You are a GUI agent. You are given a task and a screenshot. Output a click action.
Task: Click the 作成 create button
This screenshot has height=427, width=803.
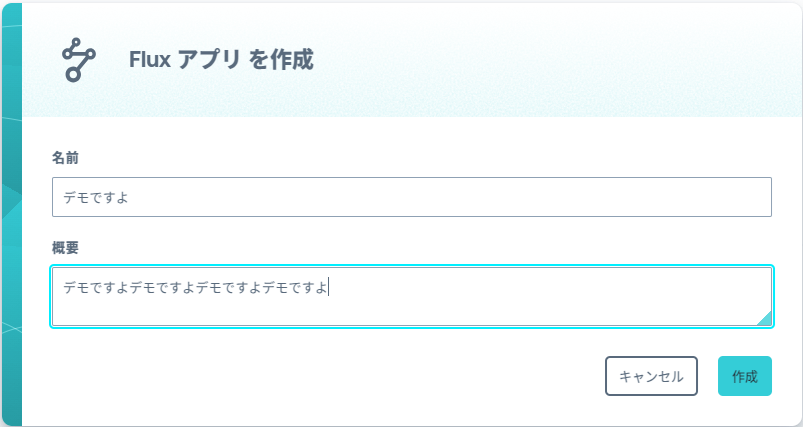(745, 376)
